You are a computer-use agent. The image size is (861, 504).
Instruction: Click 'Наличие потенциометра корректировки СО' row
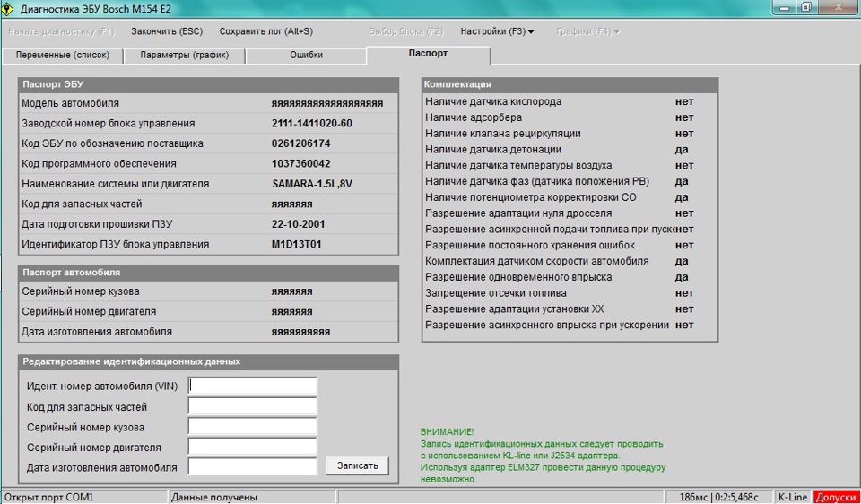tap(570, 197)
